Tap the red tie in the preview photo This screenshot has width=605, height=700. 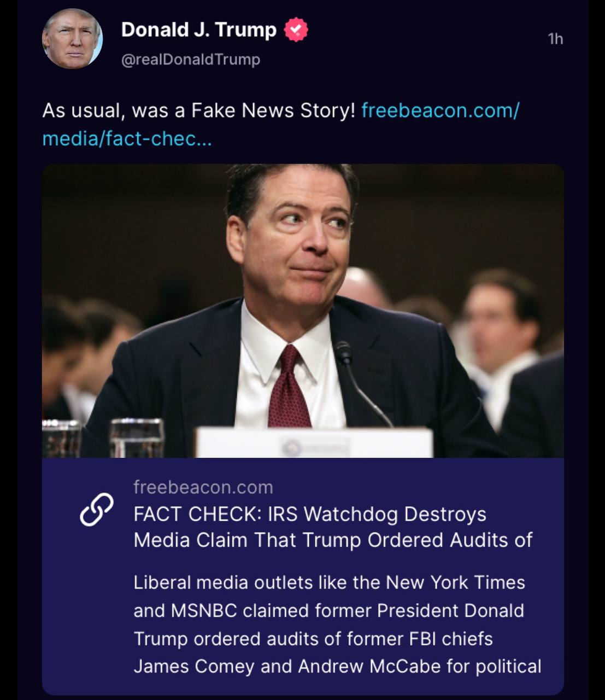coord(289,386)
